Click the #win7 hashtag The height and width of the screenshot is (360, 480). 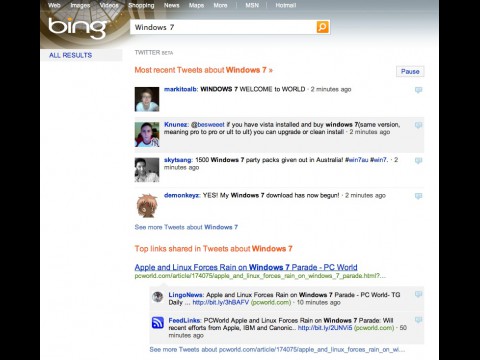[379, 160]
